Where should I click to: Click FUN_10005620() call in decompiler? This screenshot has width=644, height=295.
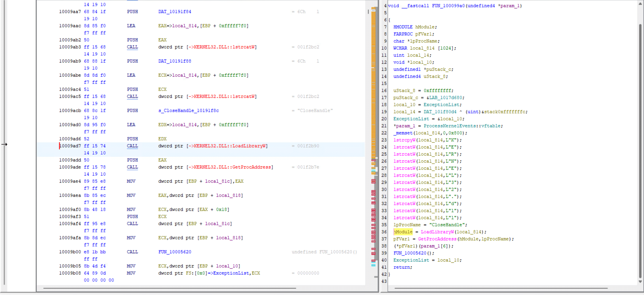pos(414,253)
